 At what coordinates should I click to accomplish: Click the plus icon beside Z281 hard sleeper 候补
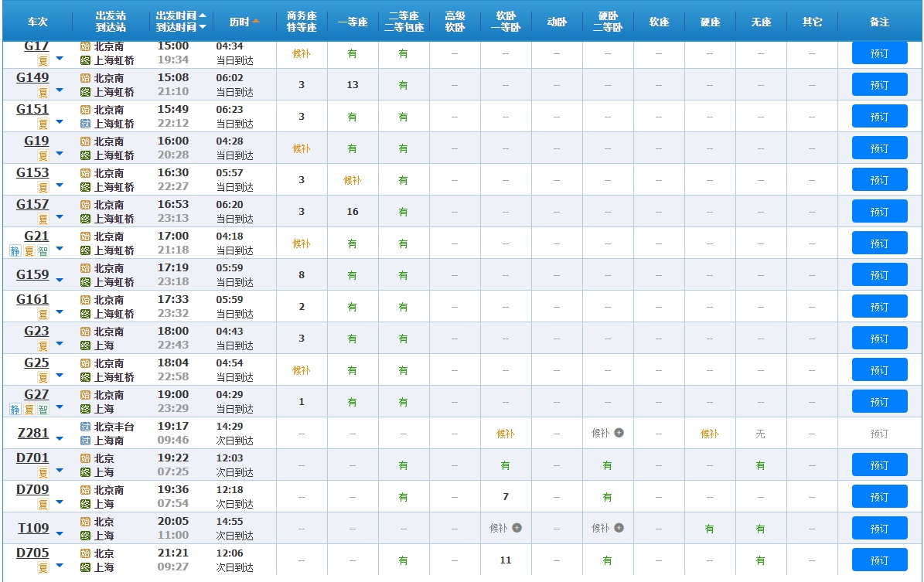(619, 433)
